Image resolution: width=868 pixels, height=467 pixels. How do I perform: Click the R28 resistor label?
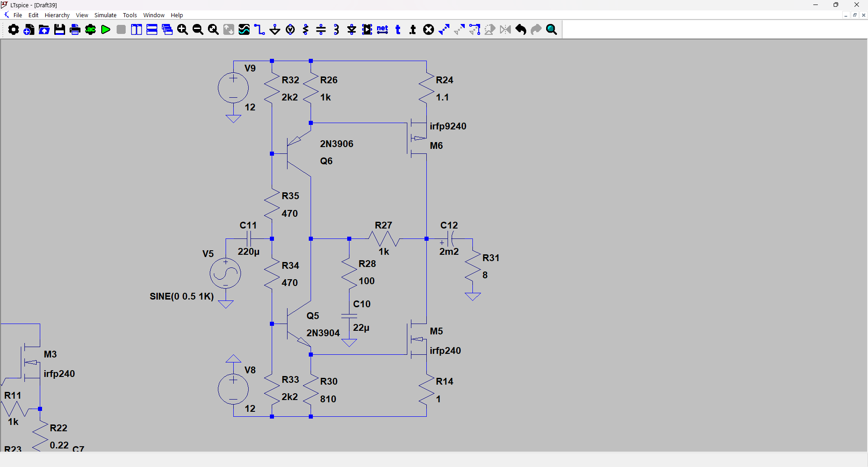tap(367, 264)
